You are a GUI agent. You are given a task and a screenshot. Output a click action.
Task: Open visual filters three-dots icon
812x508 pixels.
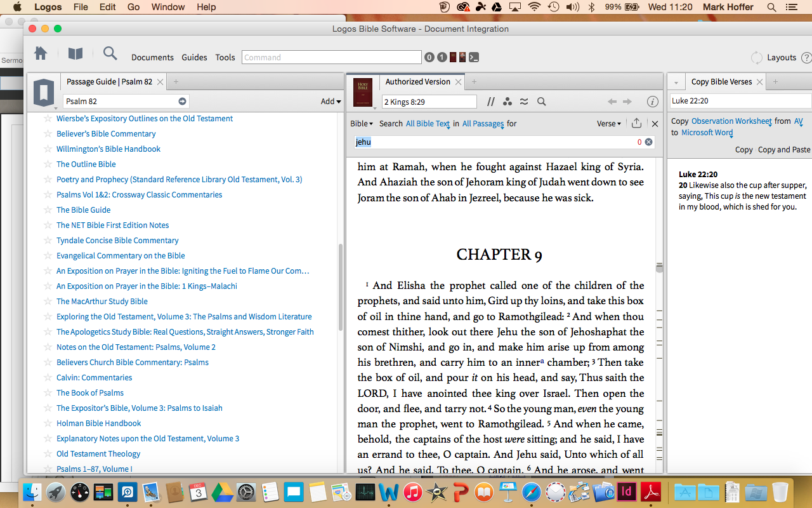(x=507, y=102)
